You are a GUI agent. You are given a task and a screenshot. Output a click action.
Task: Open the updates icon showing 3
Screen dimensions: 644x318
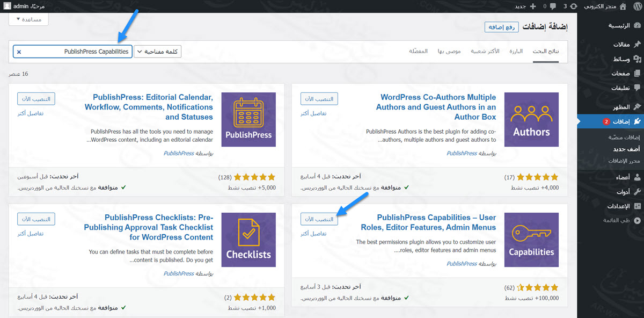click(573, 6)
